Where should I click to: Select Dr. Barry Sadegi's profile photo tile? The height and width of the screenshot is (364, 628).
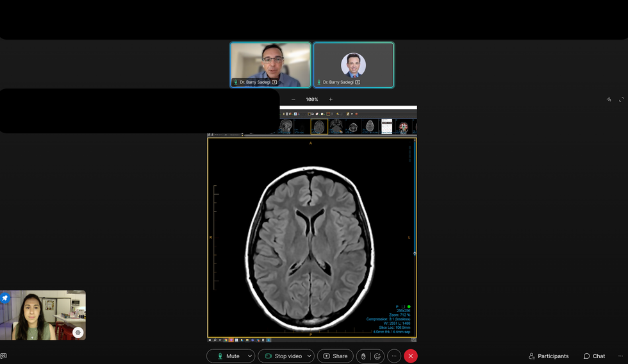click(x=354, y=65)
